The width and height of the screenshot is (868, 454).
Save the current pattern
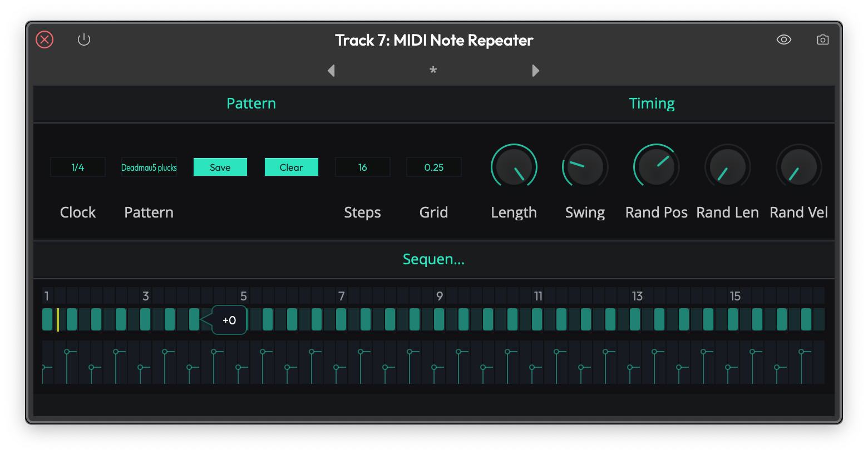pos(220,167)
